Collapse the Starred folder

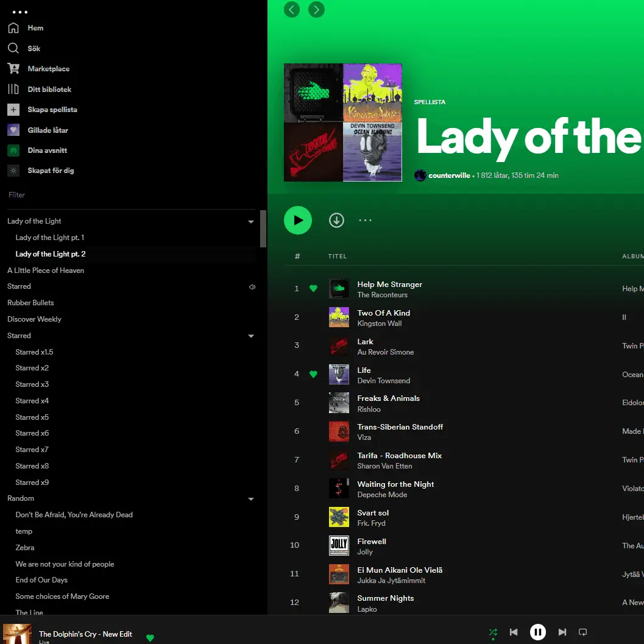pyautogui.click(x=251, y=336)
